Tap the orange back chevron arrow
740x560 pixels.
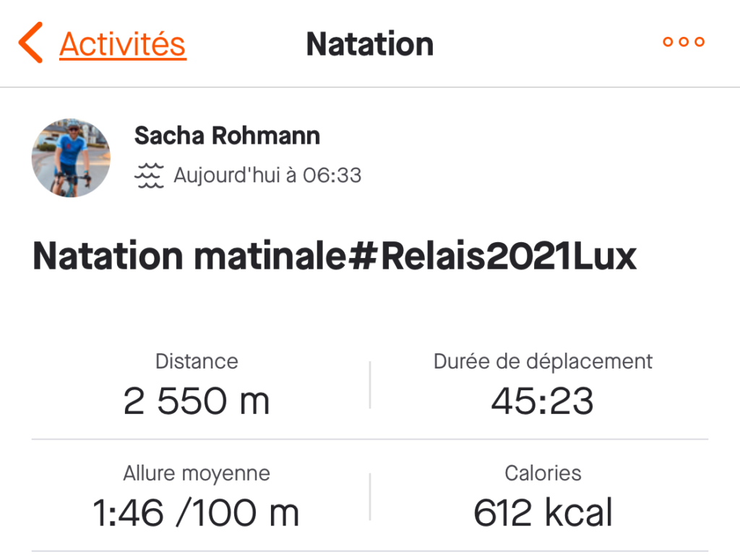pyautogui.click(x=30, y=43)
